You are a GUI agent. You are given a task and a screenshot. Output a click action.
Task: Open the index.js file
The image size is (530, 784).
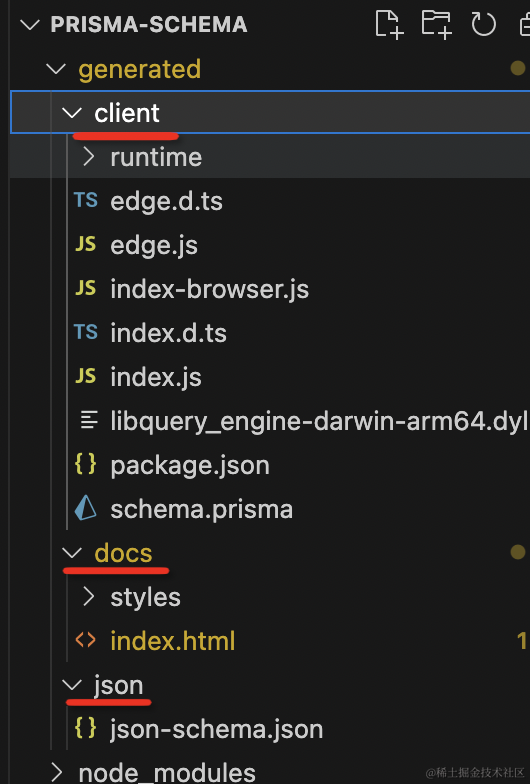pyautogui.click(x=156, y=377)
